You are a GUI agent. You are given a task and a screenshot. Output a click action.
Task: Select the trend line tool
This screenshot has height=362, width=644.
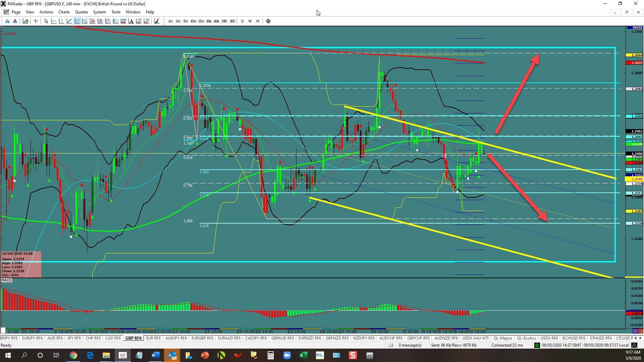pos(69,21)
